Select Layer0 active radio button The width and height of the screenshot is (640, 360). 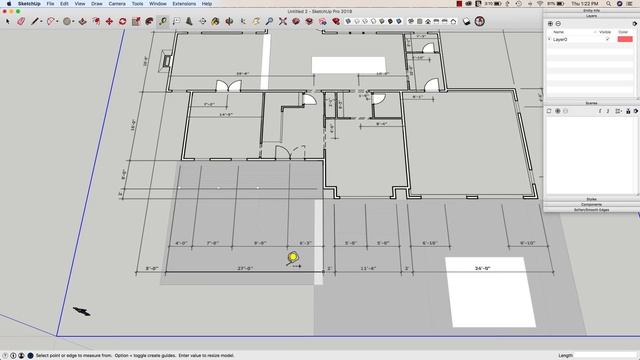(549, 39)
